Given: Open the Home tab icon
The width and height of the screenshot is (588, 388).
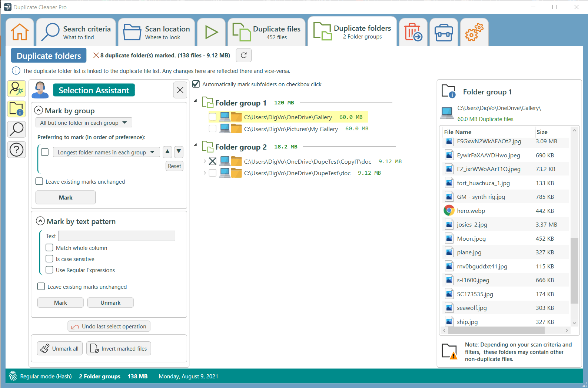Looking at the screenshot, I should coord(20,32).
